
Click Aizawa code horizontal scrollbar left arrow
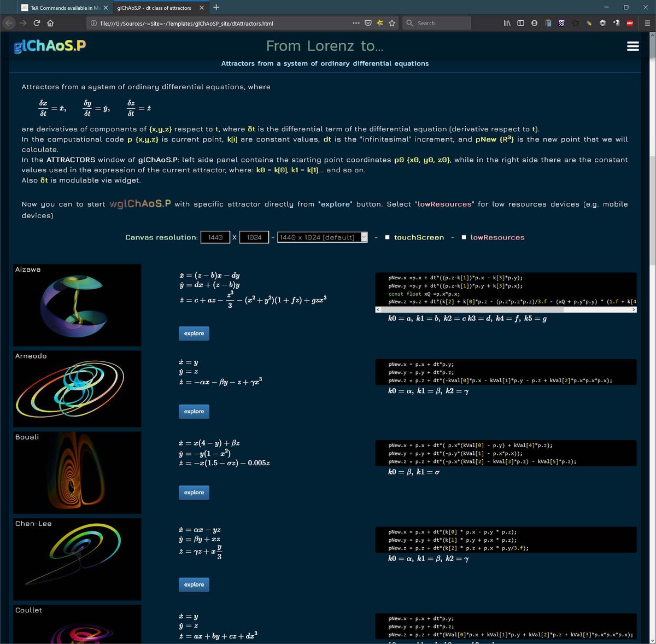click(x=378, y=309)
